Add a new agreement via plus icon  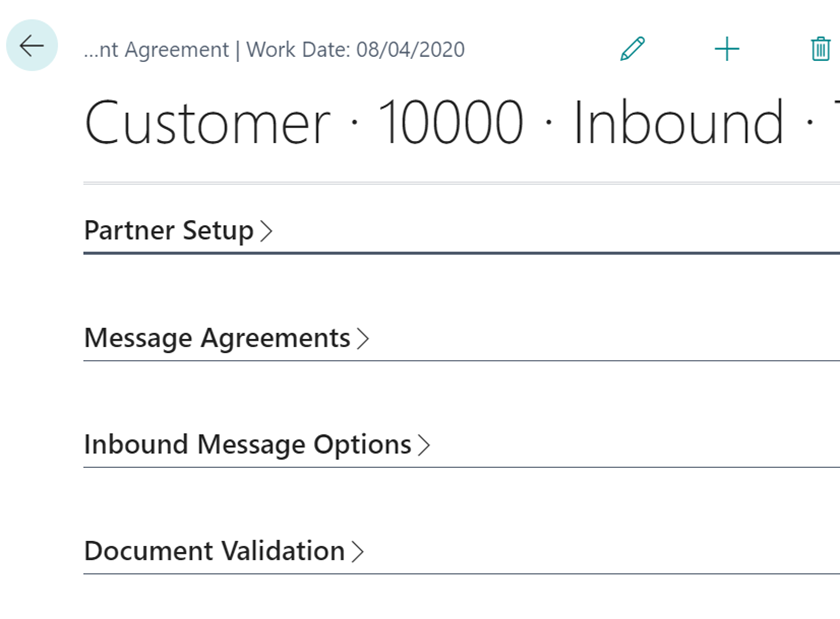point(727,48)
